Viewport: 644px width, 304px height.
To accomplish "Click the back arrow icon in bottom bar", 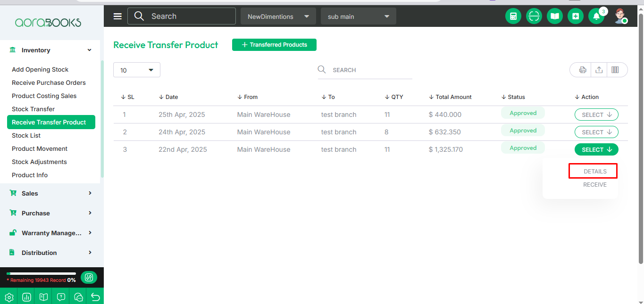I will [95, 297].
